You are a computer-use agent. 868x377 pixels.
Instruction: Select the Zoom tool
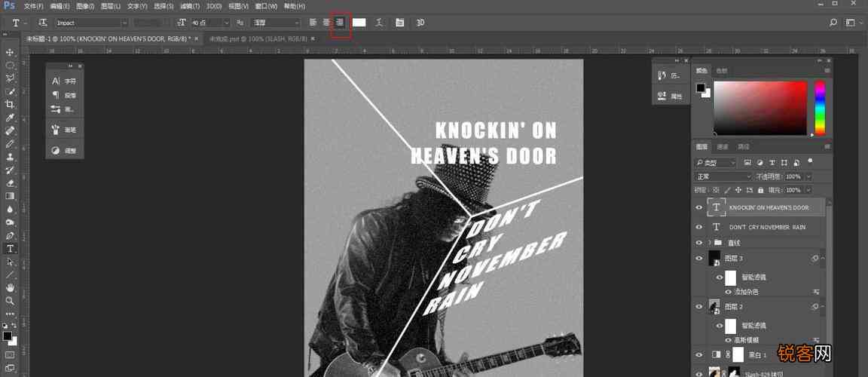pos(9,301)
